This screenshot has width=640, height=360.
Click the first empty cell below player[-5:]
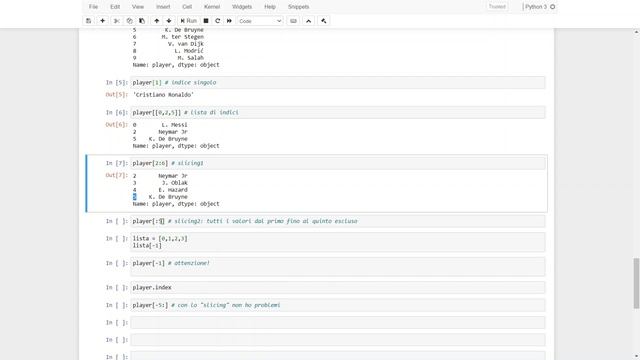tap(338, 322)
